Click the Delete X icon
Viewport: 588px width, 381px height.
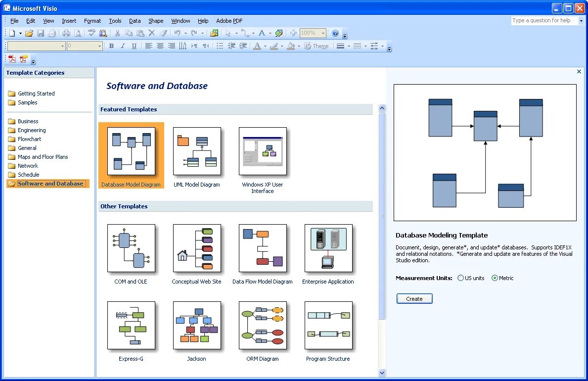pyautogui.click(x=151, y=33)
